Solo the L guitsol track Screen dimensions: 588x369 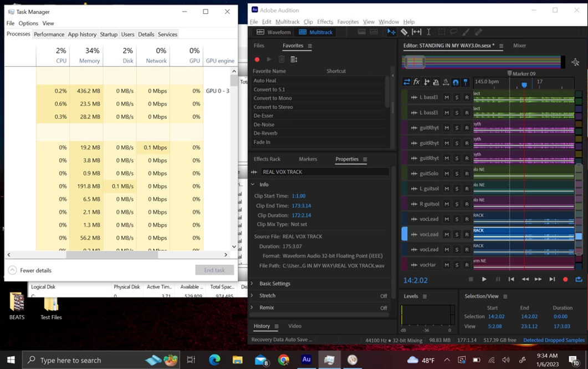pos(457,189)
